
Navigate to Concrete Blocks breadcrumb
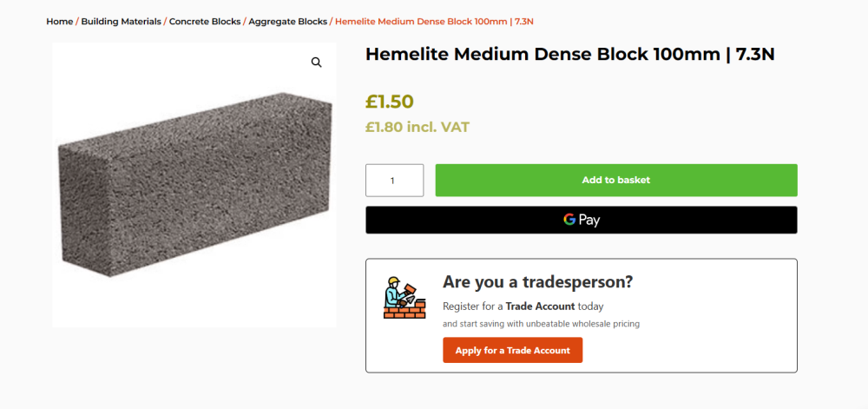[205, 21]
